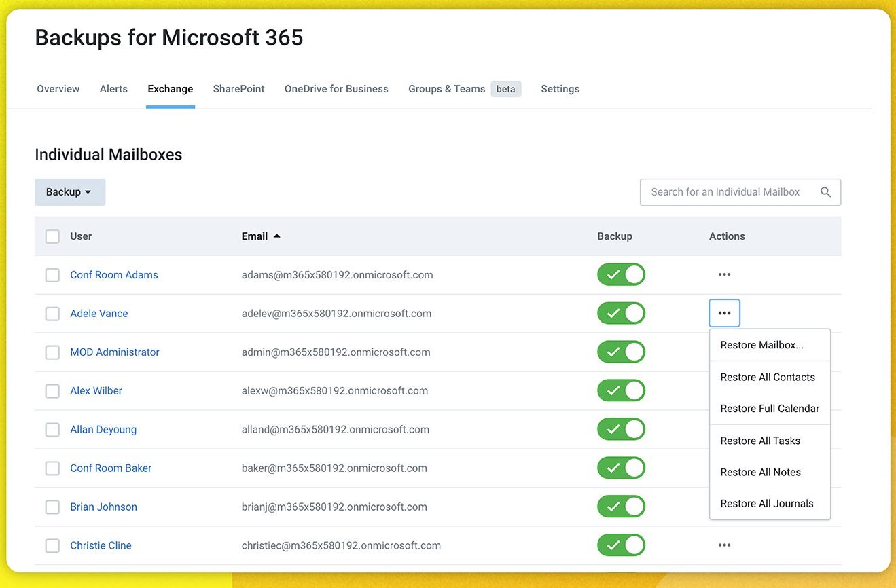Go to the Settings tab

560,89
